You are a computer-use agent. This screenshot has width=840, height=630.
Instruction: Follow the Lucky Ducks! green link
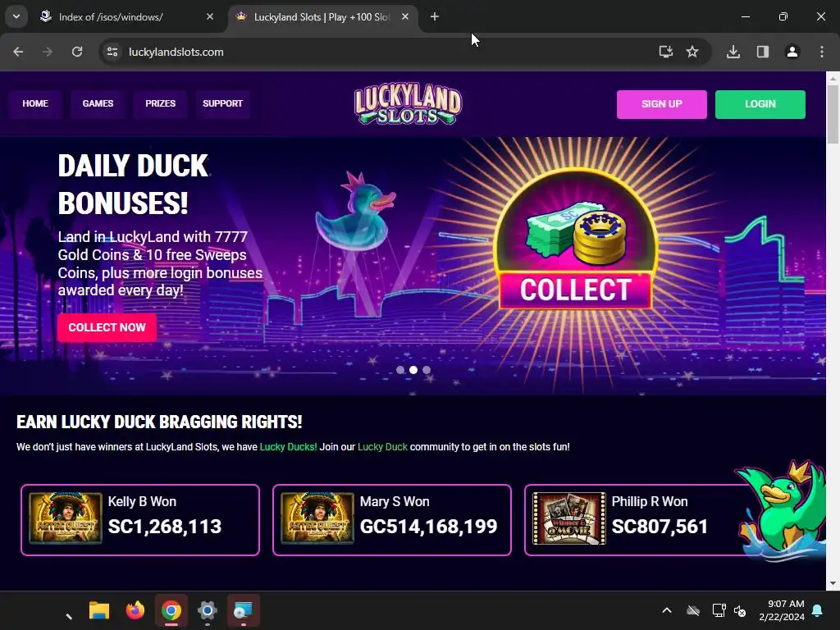tap(288, 447)
